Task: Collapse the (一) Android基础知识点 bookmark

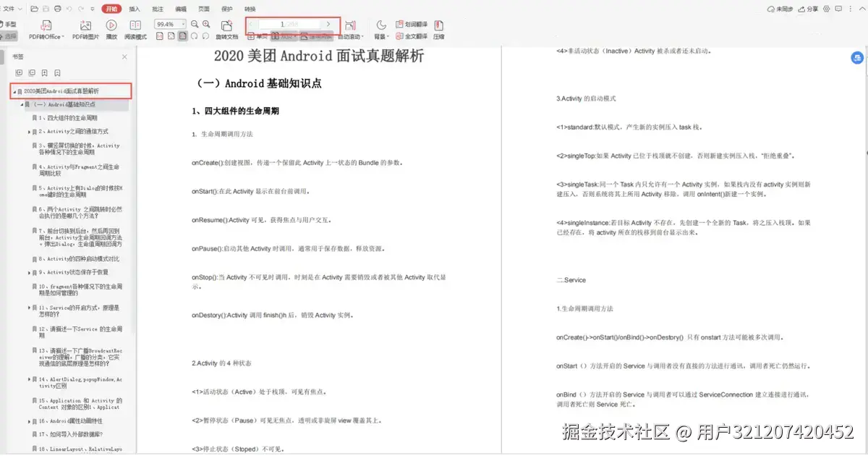Action: coord(21,105)
